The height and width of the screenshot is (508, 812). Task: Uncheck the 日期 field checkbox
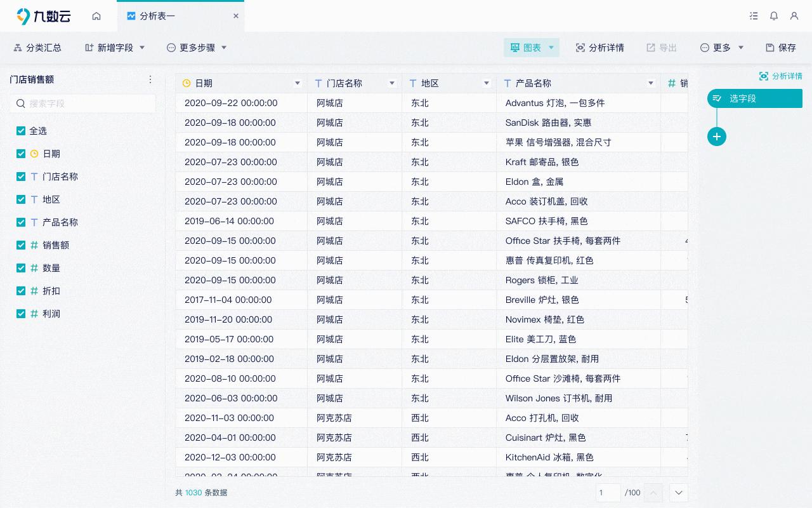21,154
